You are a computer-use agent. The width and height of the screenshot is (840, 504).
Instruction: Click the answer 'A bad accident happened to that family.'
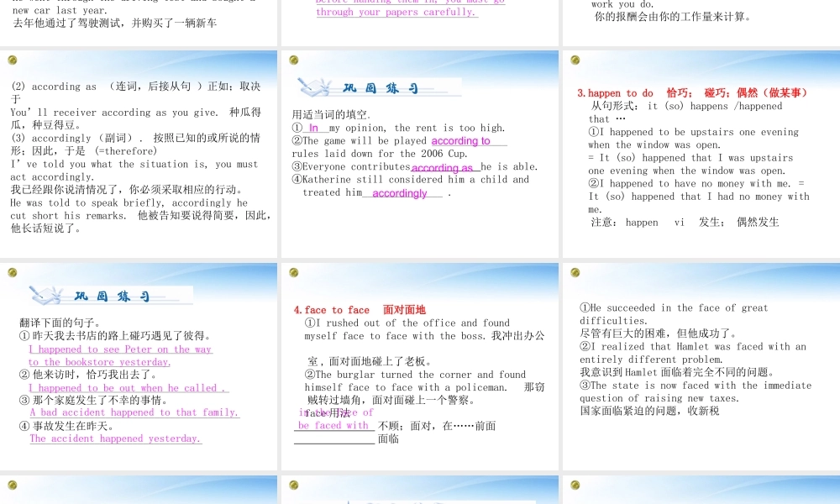point(134,412)
